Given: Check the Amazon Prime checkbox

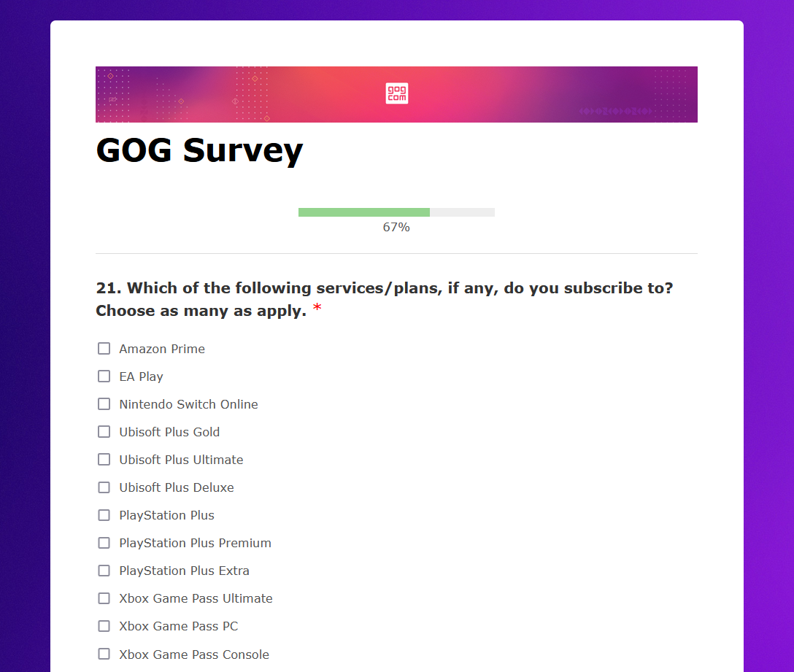Looking at the screenshot, I should [104, 349].
